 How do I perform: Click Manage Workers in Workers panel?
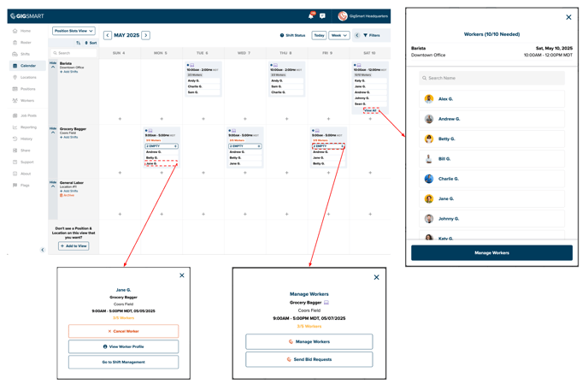pos(491,252)
